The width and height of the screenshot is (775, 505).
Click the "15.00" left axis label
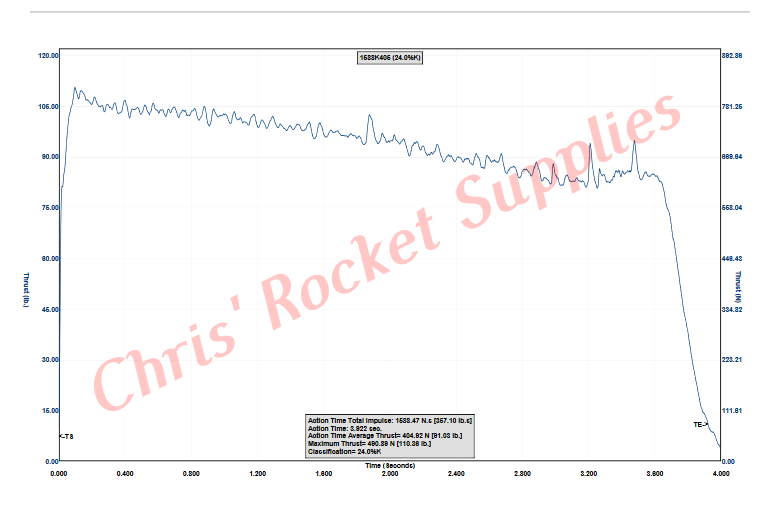pyautogui.click(x=50, y=411)
